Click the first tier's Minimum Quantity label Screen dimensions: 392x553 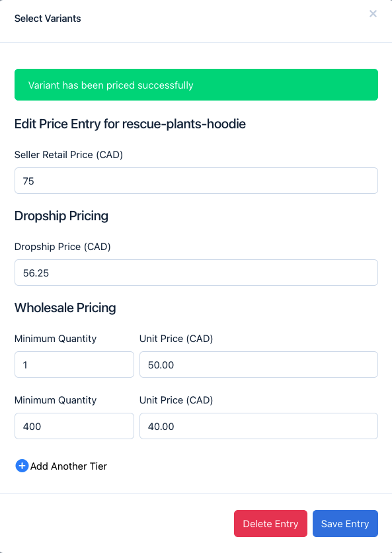(56, 339)
